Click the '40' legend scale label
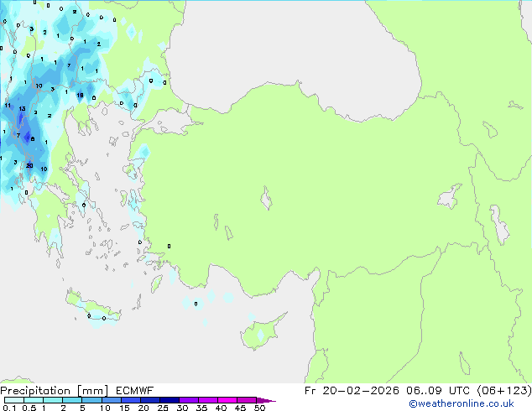Screen dimensions: 532x411 point(221,408)
